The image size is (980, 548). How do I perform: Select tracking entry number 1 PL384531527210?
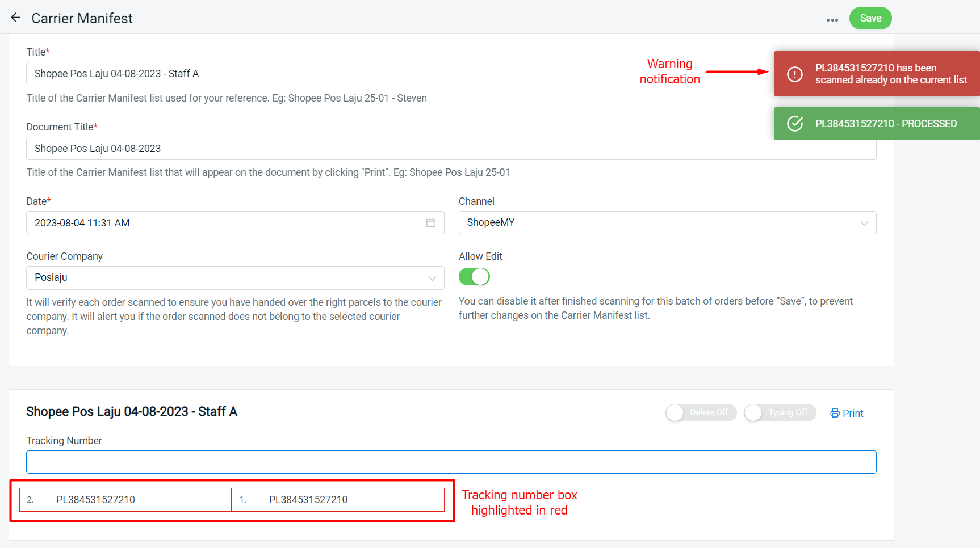(x=338, y=500)
